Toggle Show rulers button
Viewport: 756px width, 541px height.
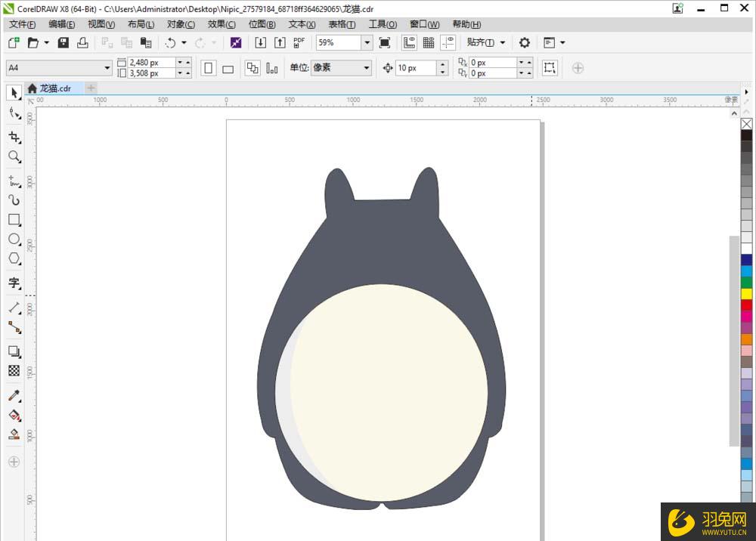[409, 43]
